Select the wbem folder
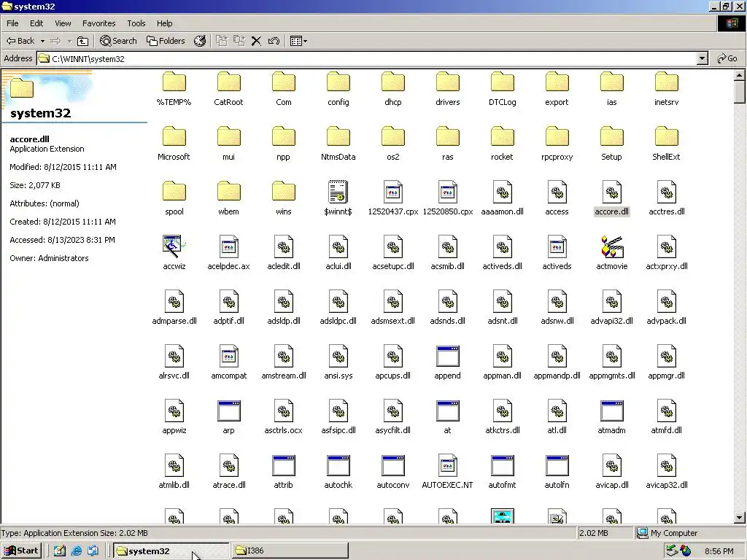The image size is (747, 560). click(228, 199)
